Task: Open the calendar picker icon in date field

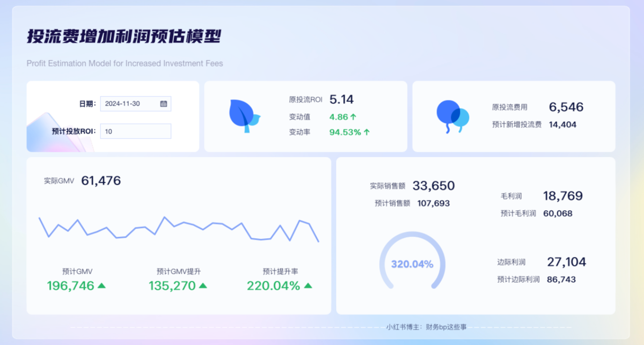Action: click(x=164, y=104)
